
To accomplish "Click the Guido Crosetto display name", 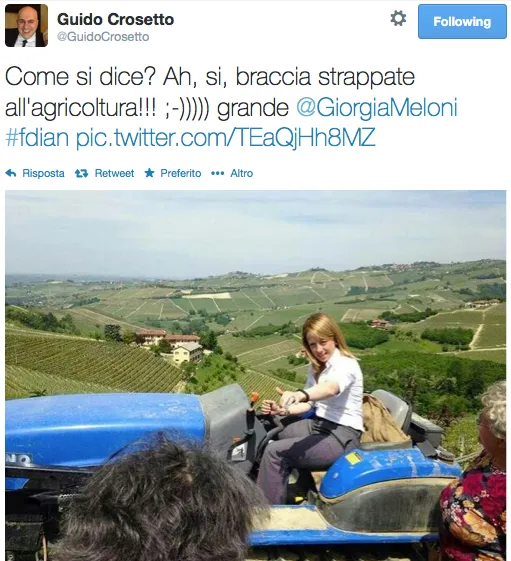I will [x=116, y=19].
